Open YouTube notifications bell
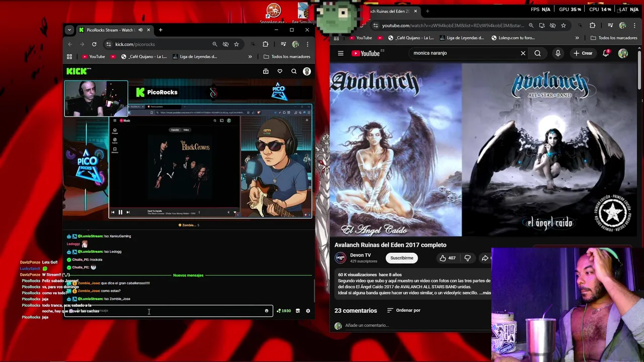644x362 pixels. coord(606,53)
